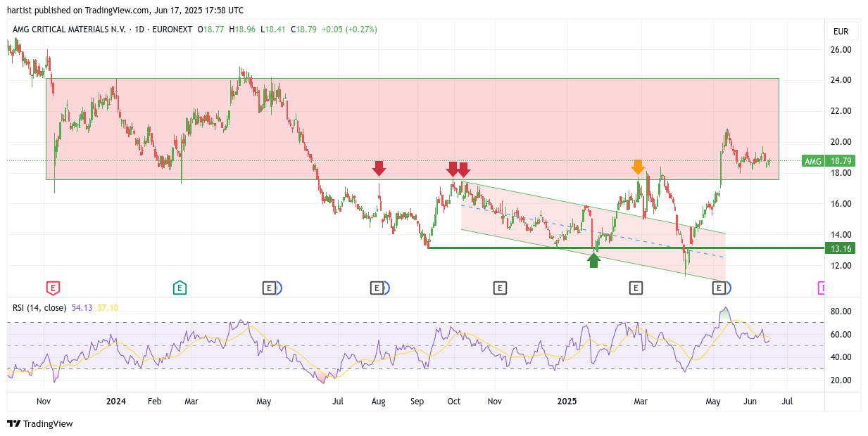868x436 pixels.
Task: Click the 24.00 price scale label
Action: coord(841,80)
